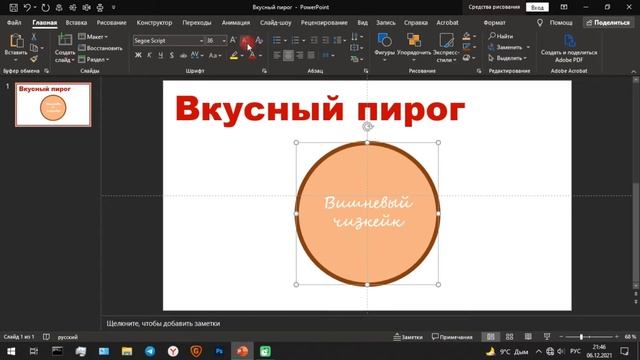
Task: Justify the text
Action: [x=311, y=55]
